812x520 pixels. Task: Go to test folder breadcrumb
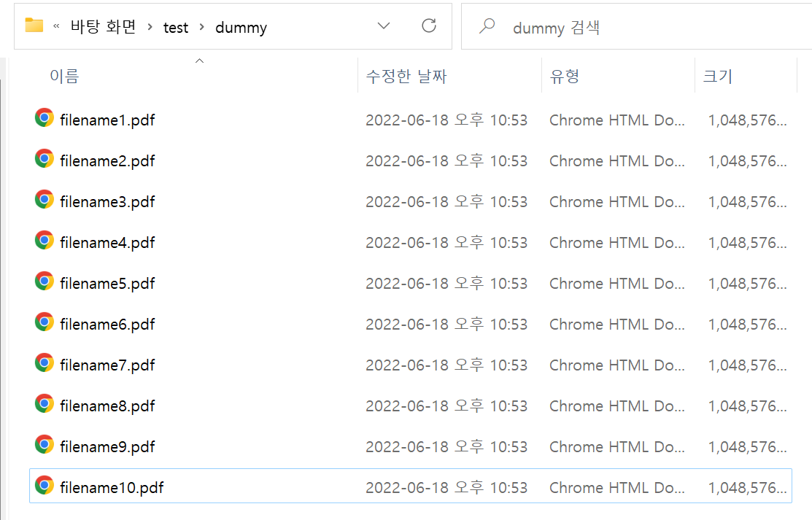pos(176,28)
